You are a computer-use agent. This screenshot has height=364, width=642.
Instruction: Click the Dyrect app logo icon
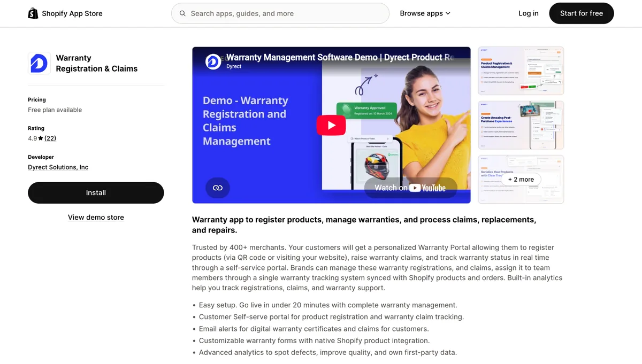39,63
